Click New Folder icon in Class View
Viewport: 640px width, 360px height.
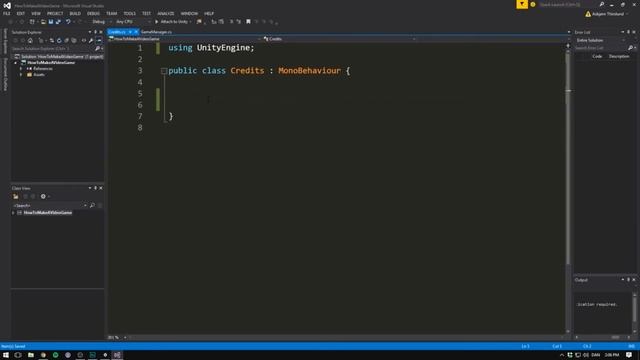click(16, 196)
